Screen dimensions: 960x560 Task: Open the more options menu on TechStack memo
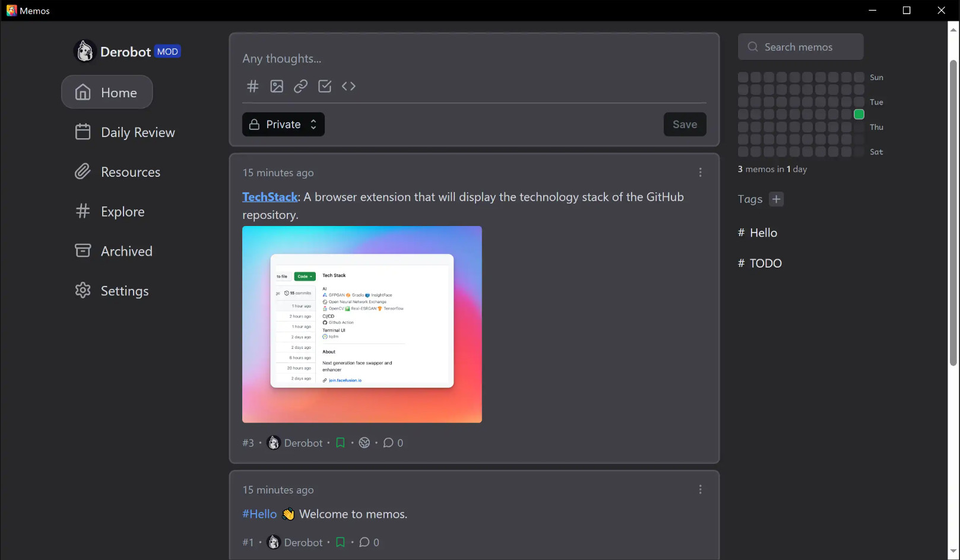click(701, 173)
